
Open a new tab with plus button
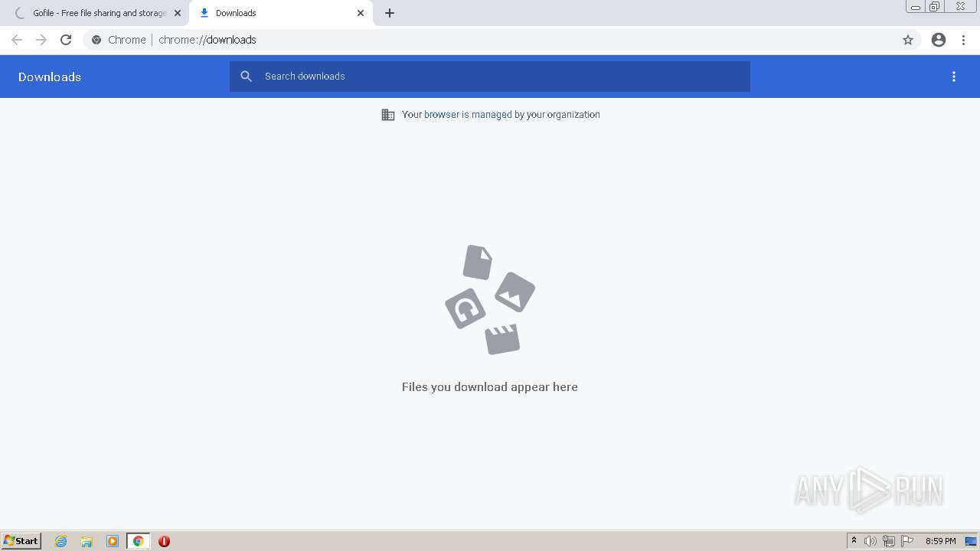(x=390, y=13)
